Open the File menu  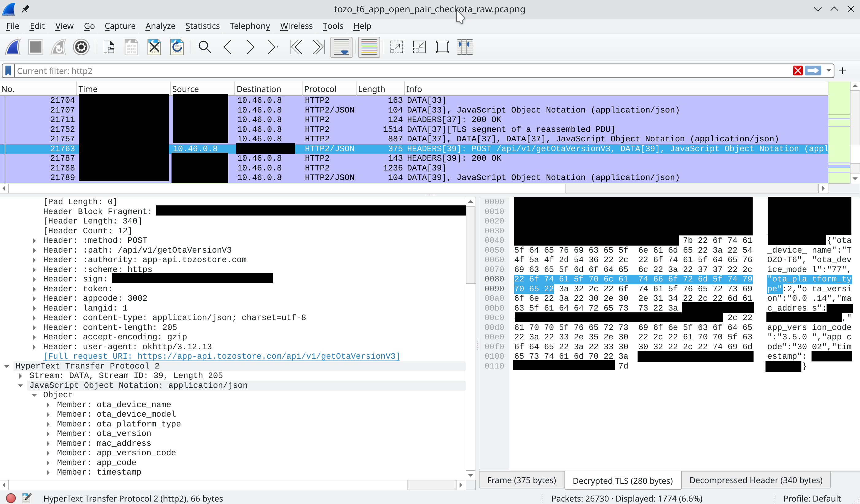tap(13, 26)
